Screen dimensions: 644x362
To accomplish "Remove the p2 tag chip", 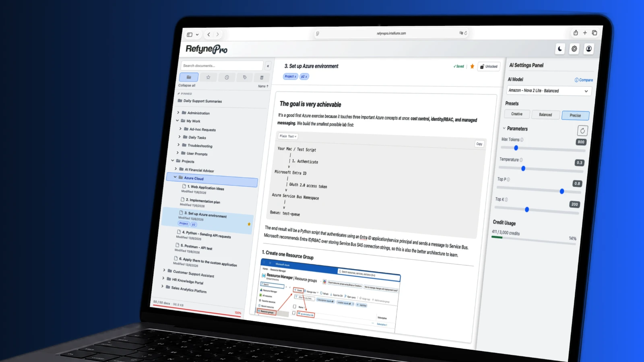I will (x=306, y=76).
